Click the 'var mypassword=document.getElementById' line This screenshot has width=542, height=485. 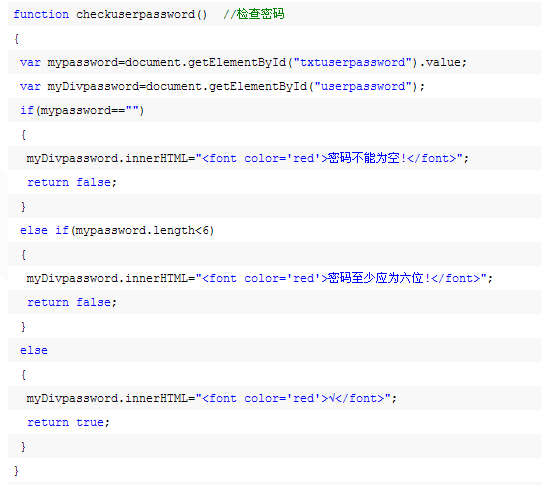[x=243, y=63]
